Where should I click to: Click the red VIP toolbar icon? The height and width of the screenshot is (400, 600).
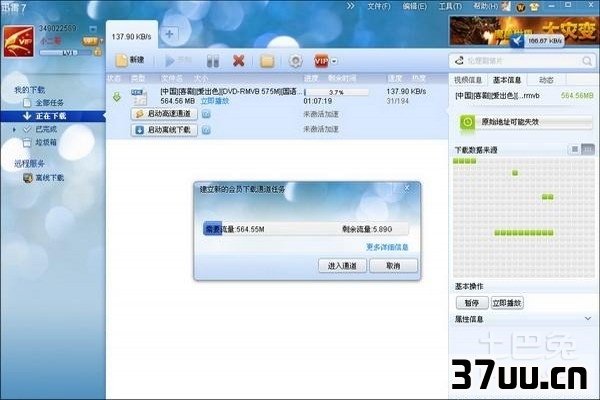[x=321, y=60]
